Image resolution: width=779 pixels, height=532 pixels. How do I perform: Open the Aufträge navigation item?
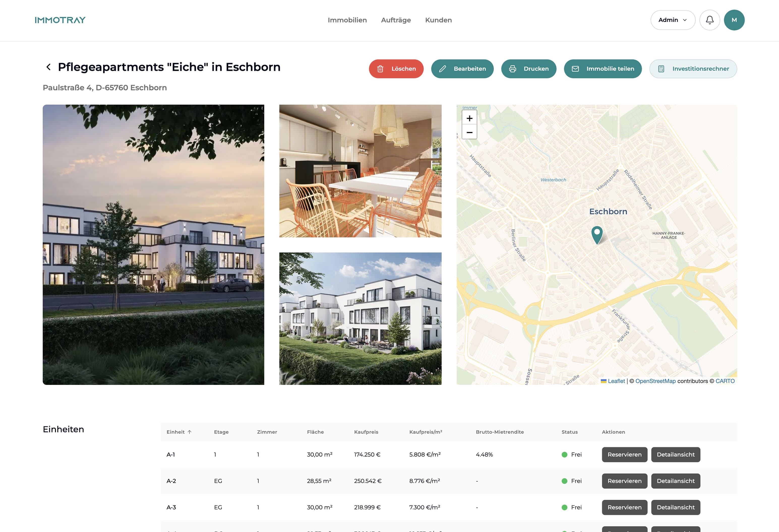(x=396, y=20)
